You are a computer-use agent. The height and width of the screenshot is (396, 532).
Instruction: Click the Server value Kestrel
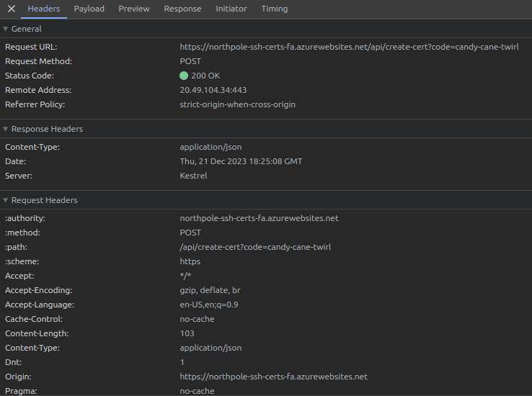(193, 176)
